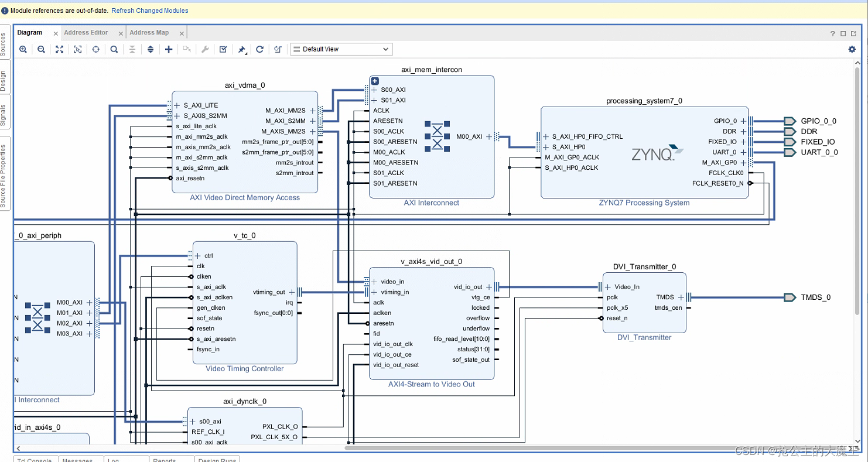Click the crossbar icon in axi_mem_intercon
This screenshot has width=868, height=462.
(x=437, y=136)
